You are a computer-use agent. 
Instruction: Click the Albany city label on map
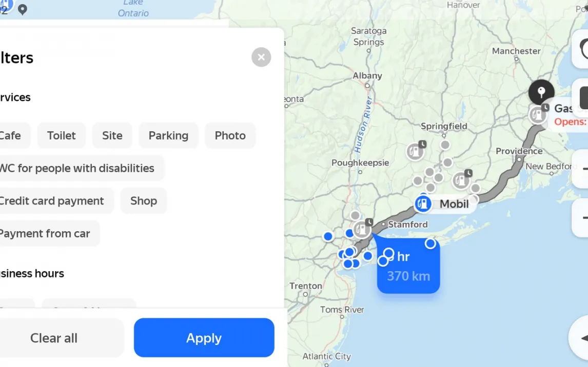click(367, 76)
